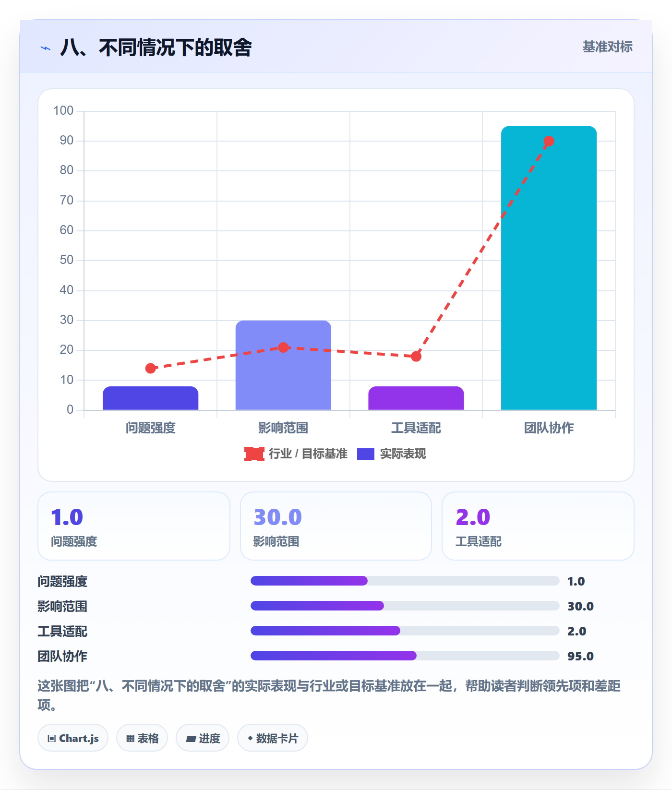Click the red benchmark point on 影响范围
The image size is (672, 790).
point(283,347)
